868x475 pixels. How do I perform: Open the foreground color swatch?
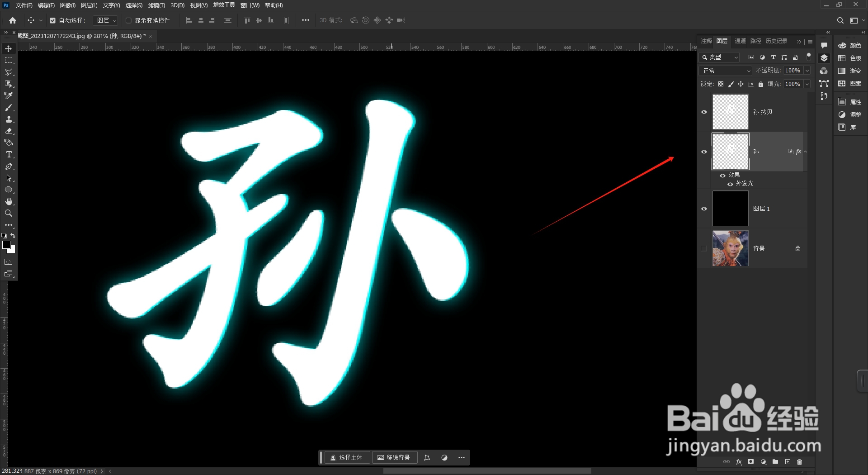6,246
